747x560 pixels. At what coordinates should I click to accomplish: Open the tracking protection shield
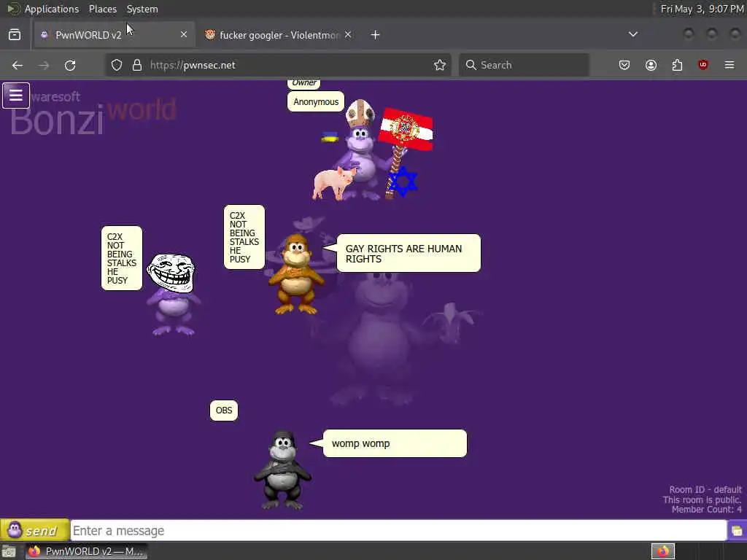pyautogui.click(x=117, y=65)
